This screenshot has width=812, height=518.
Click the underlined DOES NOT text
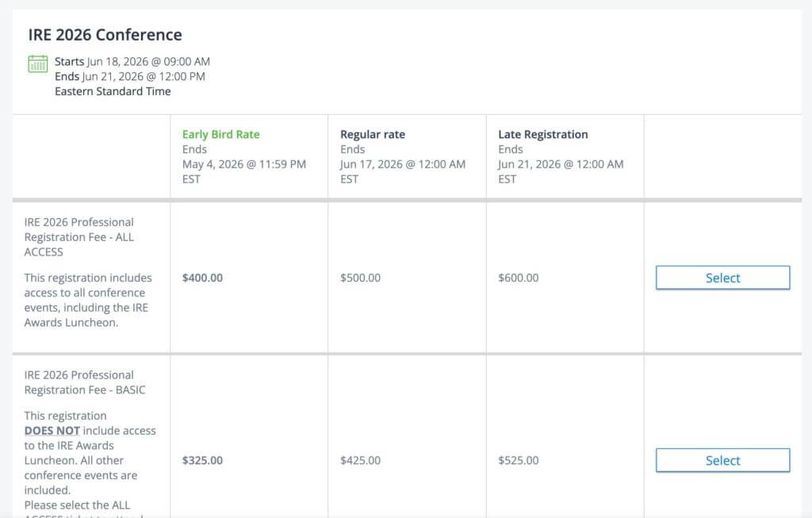[x=52, y=431]
